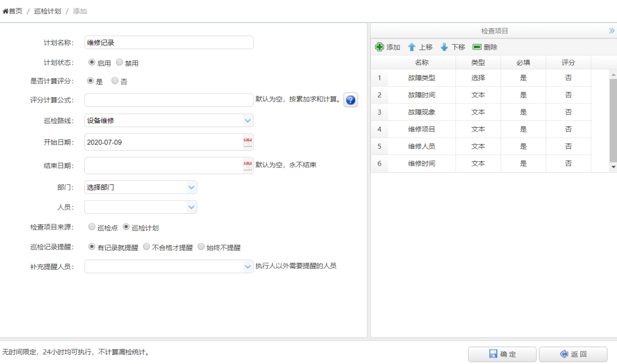The width and height of the screenshot is (617, 364).
Task: Choose 不合格才提醒 reminder option
Action: (147, 247)
